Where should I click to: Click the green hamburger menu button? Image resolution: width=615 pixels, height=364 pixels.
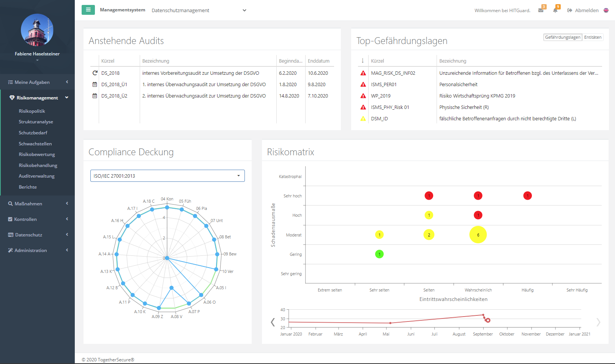click(x=88, y=10)
